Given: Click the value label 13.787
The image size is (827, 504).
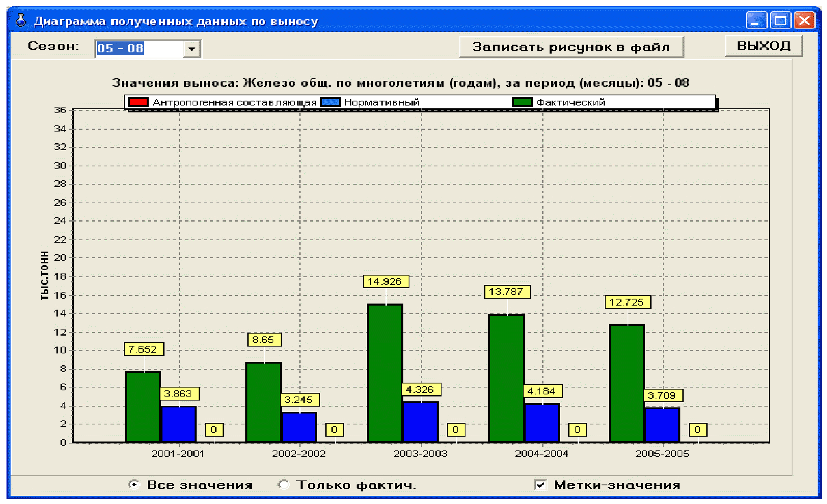Looking at the screenshot, I should coord(507,291).
